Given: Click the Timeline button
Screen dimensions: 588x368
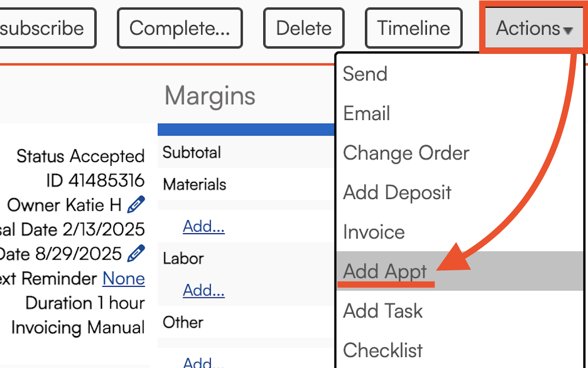Looking at the screenshot, I should coord(414,28).
